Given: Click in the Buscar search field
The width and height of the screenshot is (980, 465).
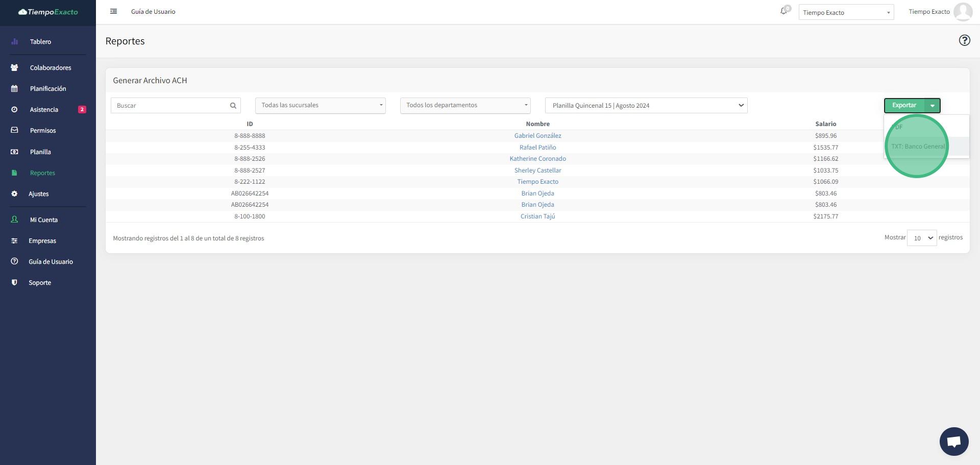Looking at the screenshot, I should pos(170,106).
